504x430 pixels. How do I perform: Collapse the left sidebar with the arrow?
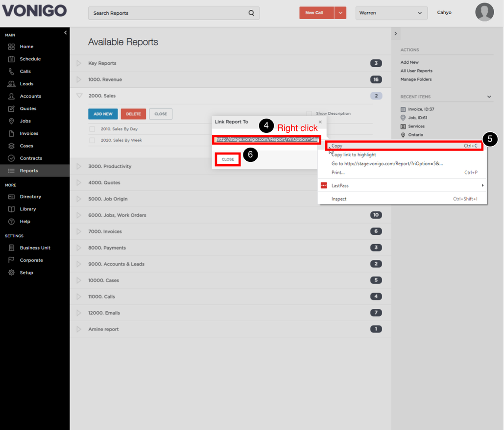coord(66,32)
